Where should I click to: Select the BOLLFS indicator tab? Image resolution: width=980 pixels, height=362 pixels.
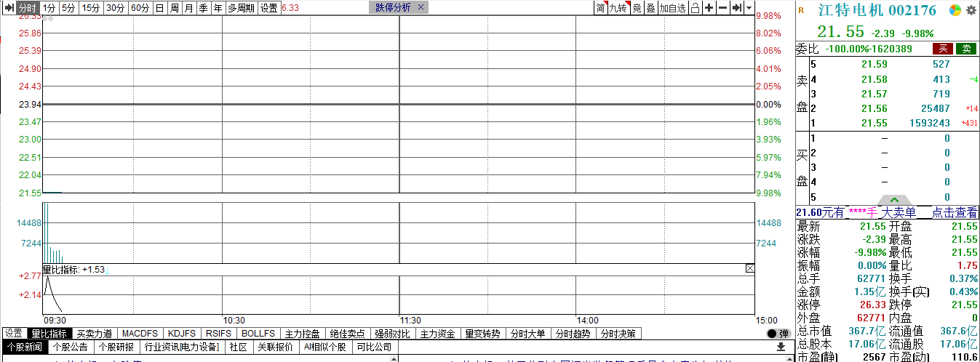pos(258,334)
